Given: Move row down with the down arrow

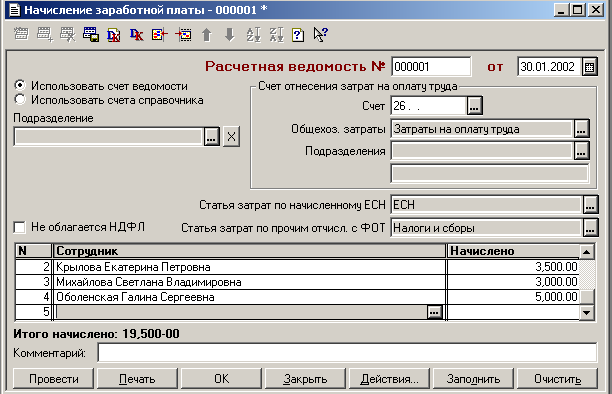Looking at the screenshot, I should [x=230, y=34].
